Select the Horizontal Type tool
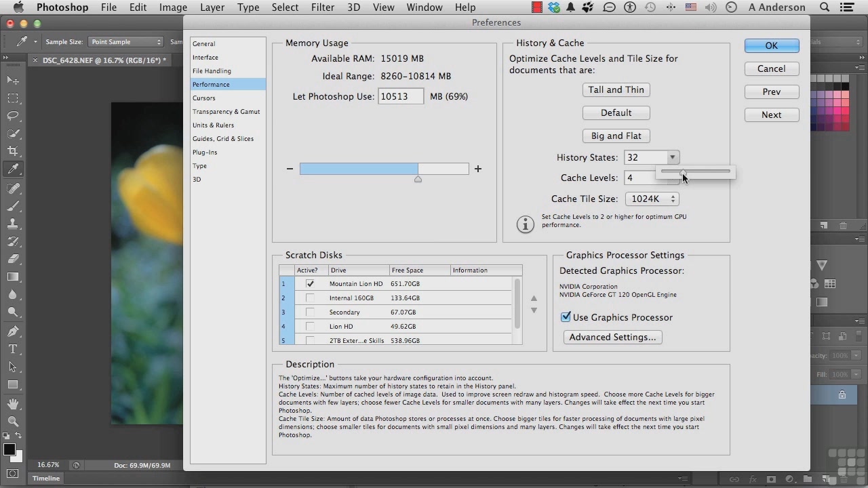Viewport: 868px width, 488px height. (13, 349)
